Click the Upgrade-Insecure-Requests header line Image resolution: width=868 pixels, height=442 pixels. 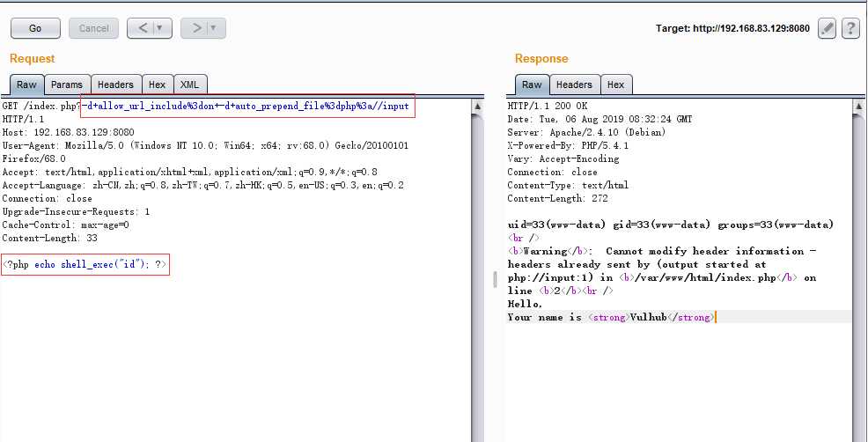[x=76, y=212]
